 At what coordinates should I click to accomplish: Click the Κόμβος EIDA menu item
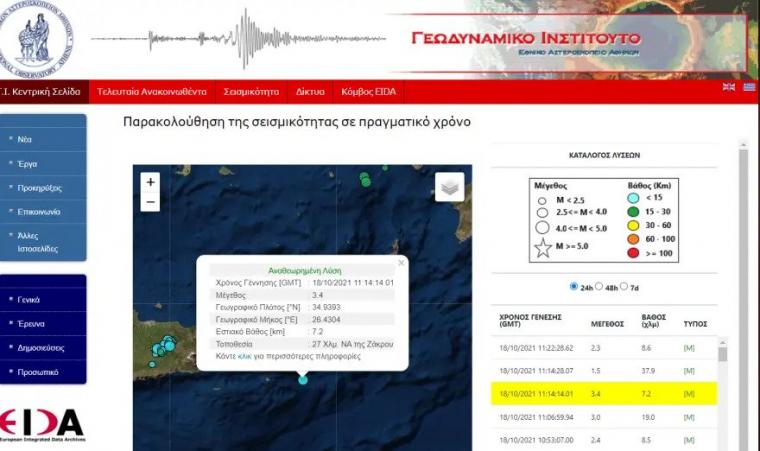tap(371, 92)
